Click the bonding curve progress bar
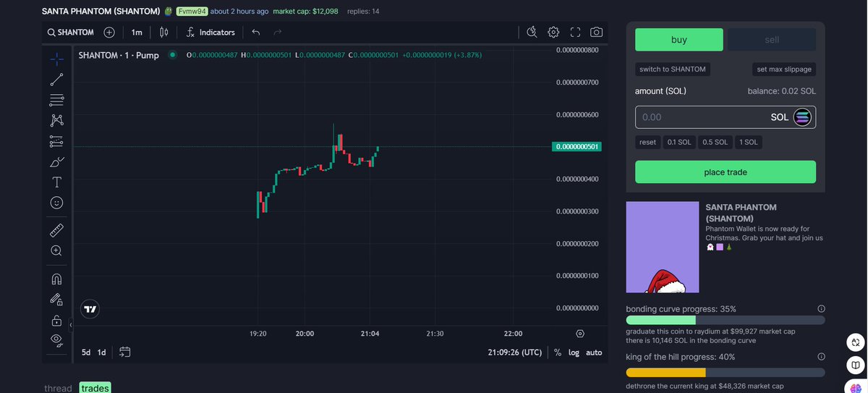This screenshot has height=393, width=868. (726, 320)
